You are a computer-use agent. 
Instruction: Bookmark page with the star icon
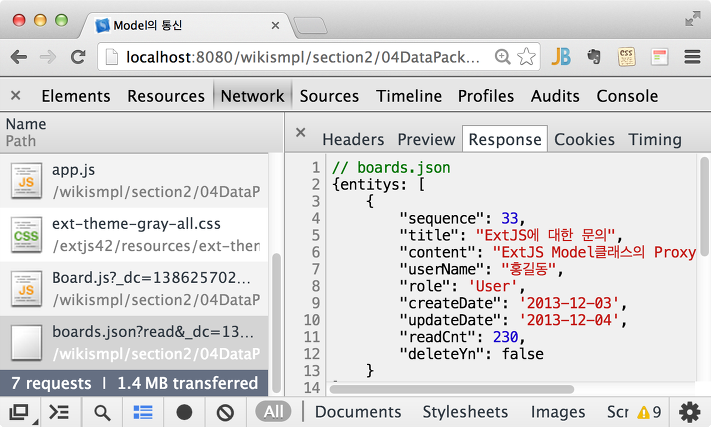[526, 57]
